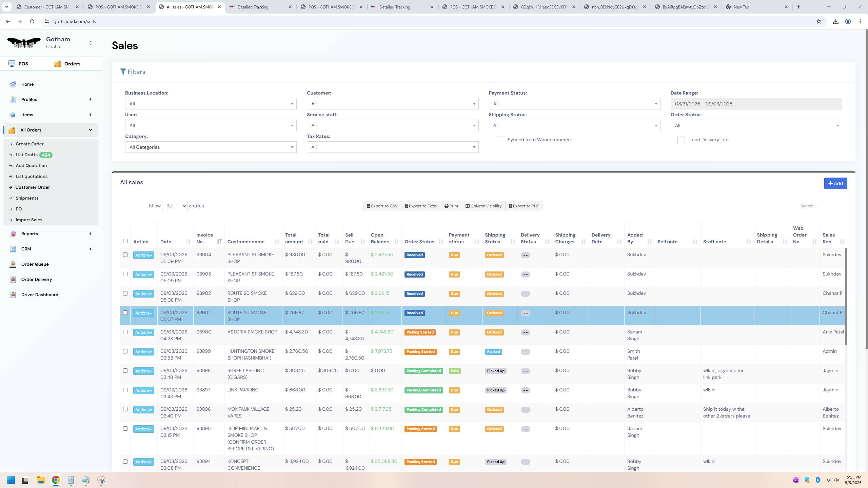Enable Synced from Woocommerce checkbox
This screenshot has width=868, height=488.
(x=499, y=140)
